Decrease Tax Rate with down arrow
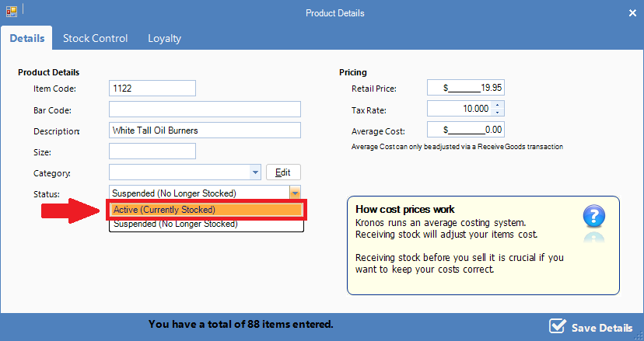644x341 pixels. point(498,113)
